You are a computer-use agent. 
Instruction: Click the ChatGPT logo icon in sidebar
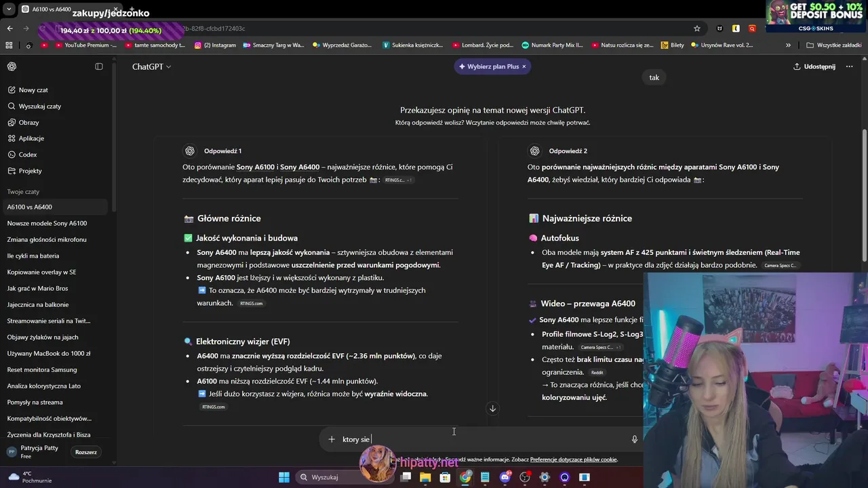tap(12, 66)
